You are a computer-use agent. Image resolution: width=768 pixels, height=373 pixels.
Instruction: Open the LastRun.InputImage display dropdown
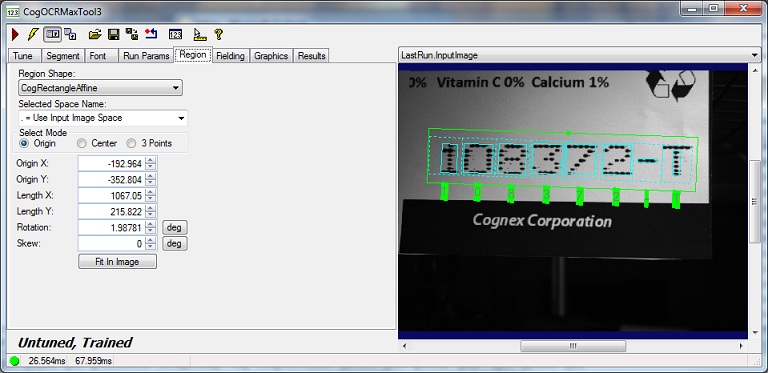(x=579, y=55)
